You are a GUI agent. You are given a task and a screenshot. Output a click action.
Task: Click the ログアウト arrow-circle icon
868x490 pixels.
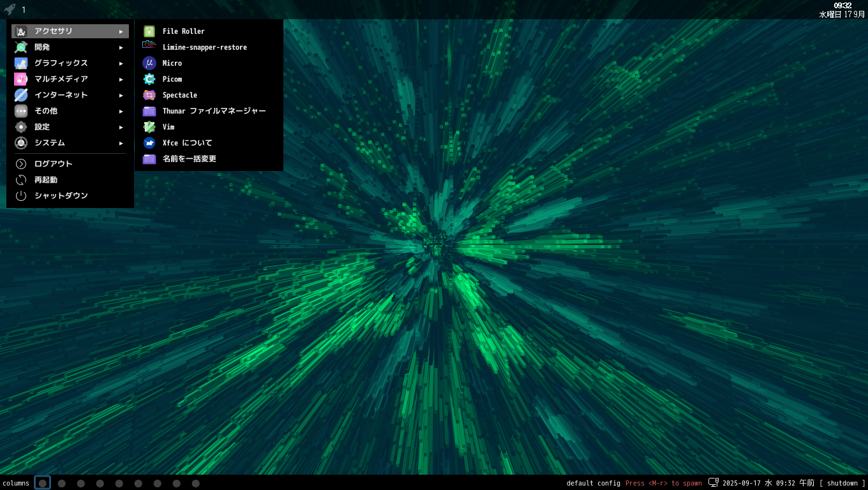(21, 164)
